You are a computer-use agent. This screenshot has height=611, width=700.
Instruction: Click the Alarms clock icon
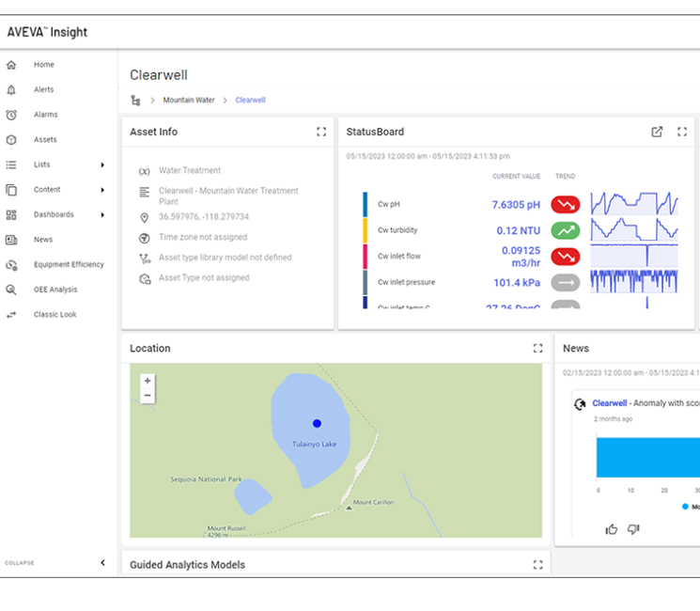point(11,115)
